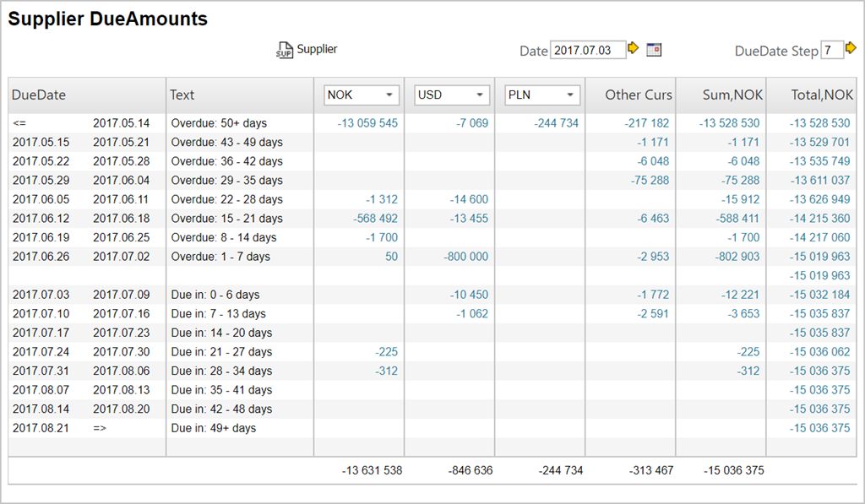Click the Supplier SUP document icon
Image resolution: width=865 pixels, height=504 pixels.
coord(284,51)
